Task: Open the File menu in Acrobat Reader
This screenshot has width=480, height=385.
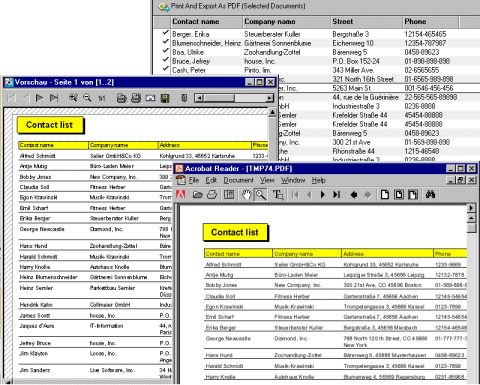Action: click(194, 180)
